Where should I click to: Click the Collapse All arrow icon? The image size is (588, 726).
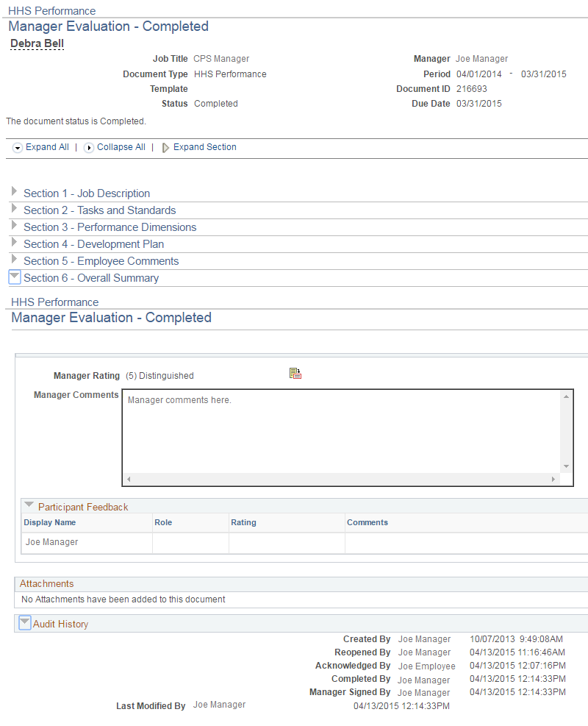89,148
